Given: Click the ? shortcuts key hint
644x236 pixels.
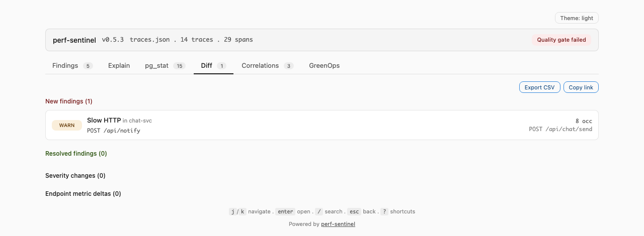Looking at the screenshot, I should coord(384,212).
